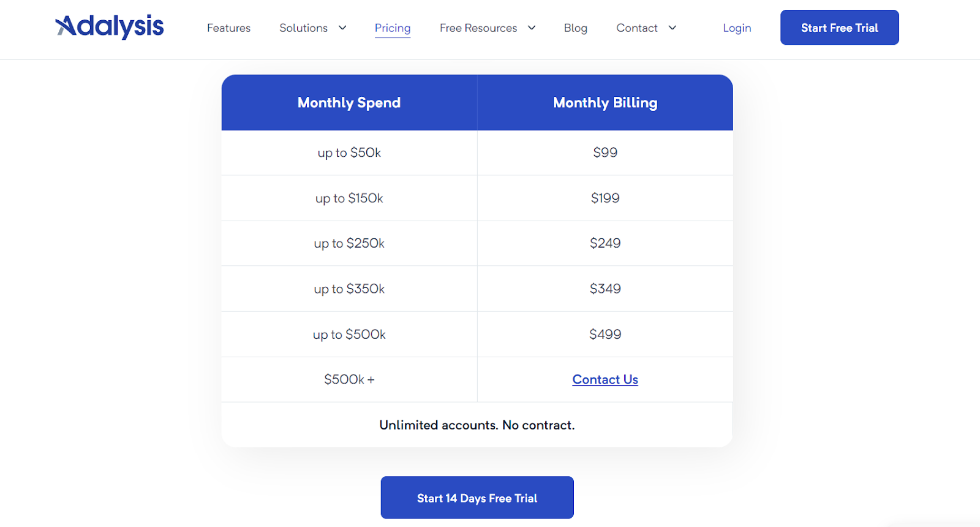Image resolution: width=980 pixels, height=527 pixels.
Task: Expand the Solutions dropdown chevron
Action: coord(342,28)
